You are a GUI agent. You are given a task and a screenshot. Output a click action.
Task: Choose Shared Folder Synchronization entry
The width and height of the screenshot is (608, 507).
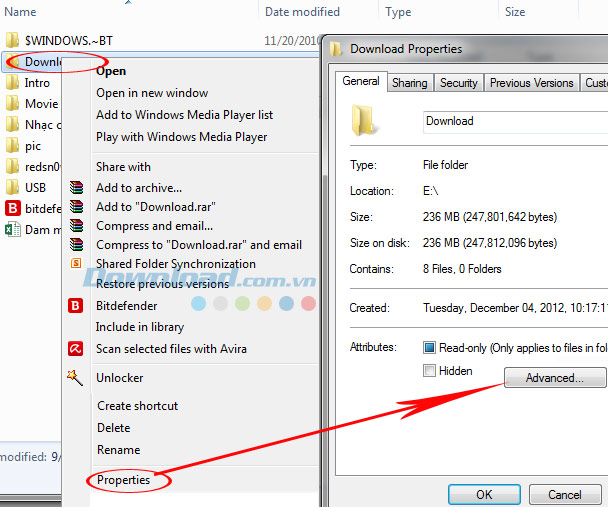pyautogui.click(x=176, y=264)
